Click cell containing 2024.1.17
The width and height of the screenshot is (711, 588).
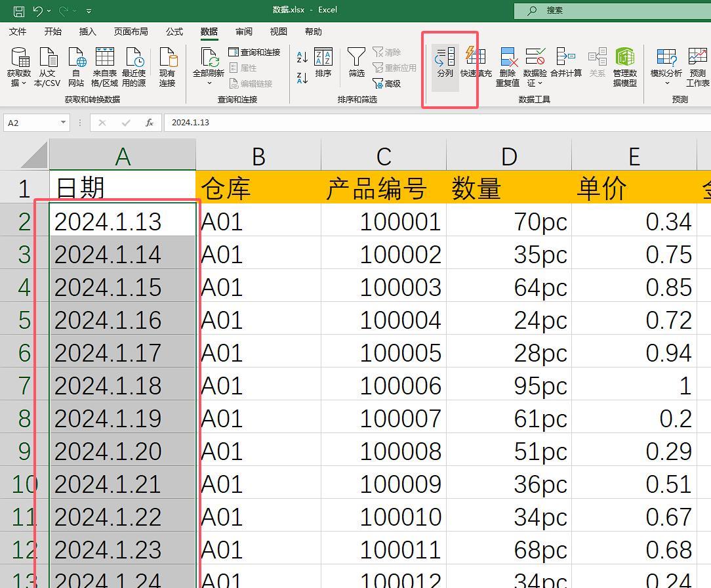[123, 352]
